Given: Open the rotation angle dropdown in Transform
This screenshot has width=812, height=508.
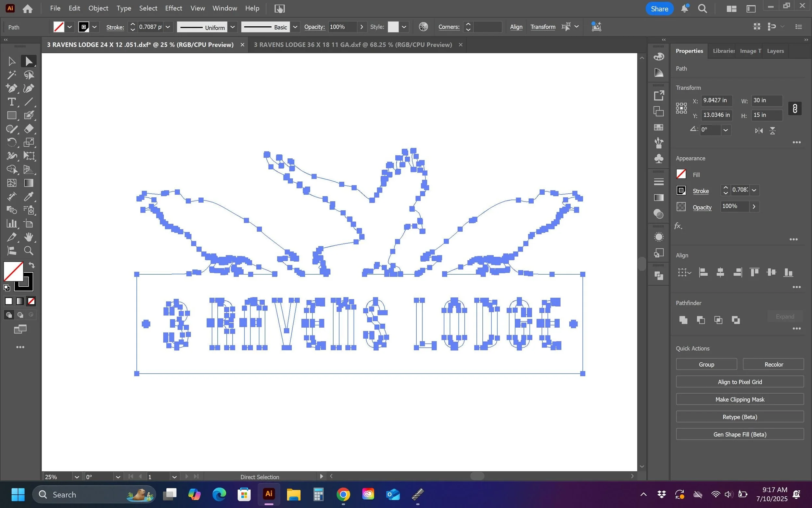Looking at the screenshot, I should pyautogui.click(x=725, y=130).
